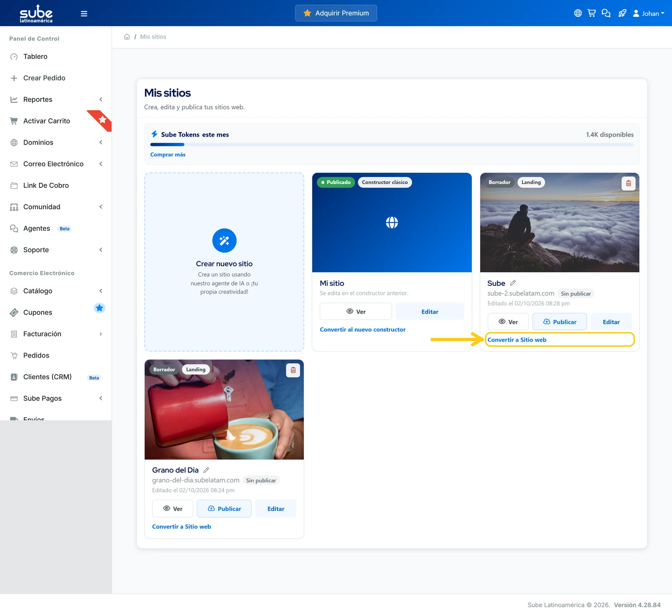The height and width of the screenshot is (616, 672).
Task: Click Comprar más tokens link
Action: click(168, 155)
